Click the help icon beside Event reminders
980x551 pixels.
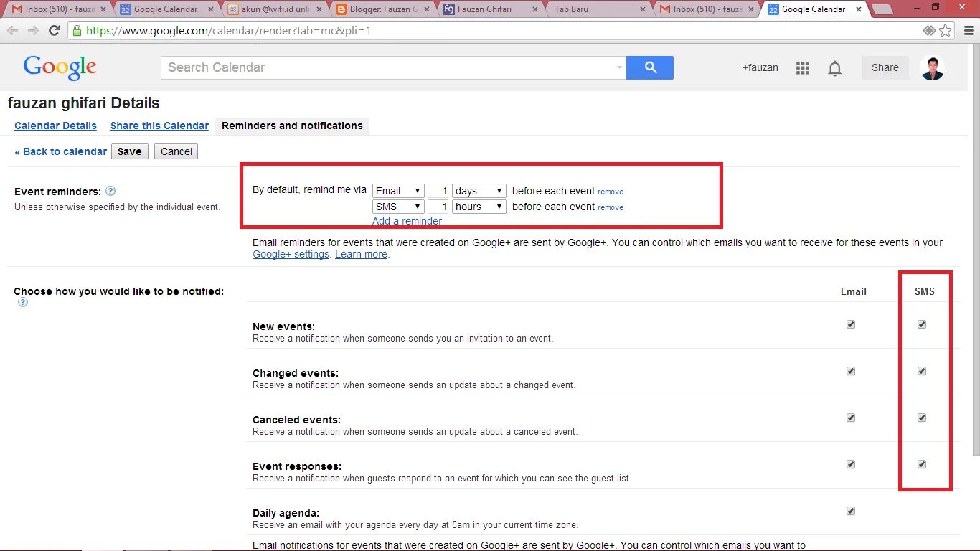click(110, 191)
